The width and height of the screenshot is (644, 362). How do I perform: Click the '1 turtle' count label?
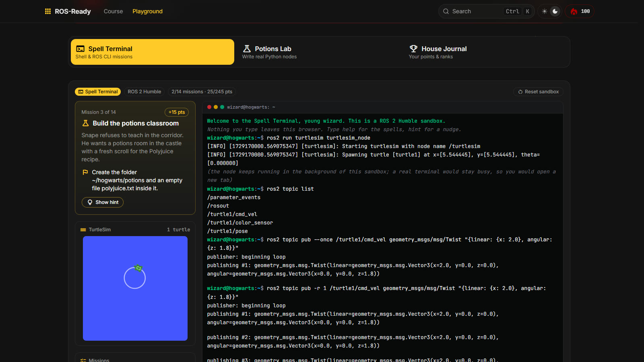coord(179,230)
